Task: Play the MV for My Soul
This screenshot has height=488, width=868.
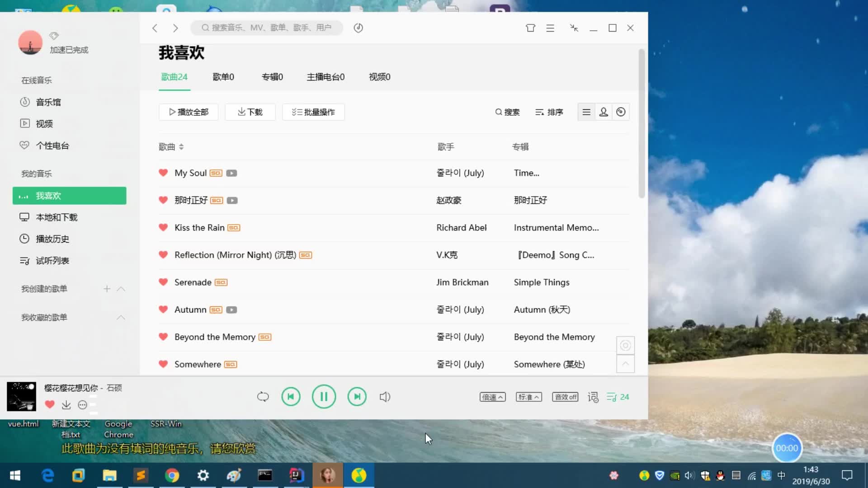Action: tap(231, 173)
